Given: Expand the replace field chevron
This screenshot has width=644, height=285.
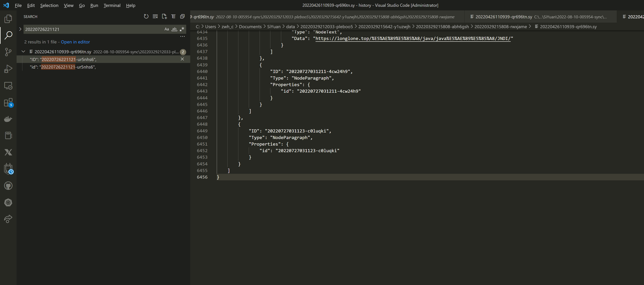Looking at the screenshot, I should tap(20, 29).
